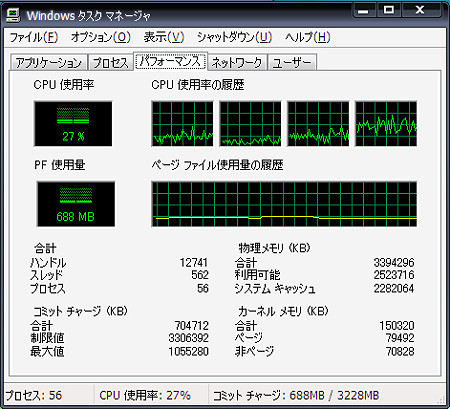This screenshot has width=450, height=409.
Task: Click kernel memory 非ページ value 70828
Action: (x=400, y=351)
